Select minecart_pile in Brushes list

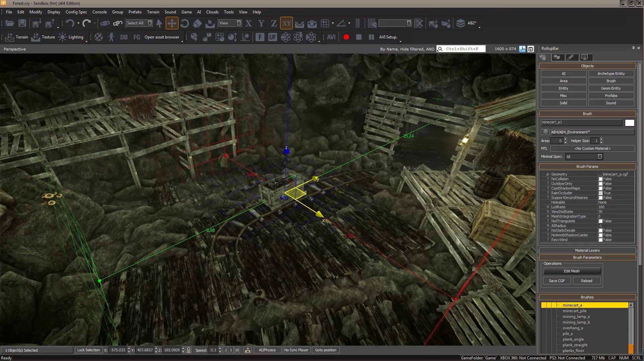[x=574, y=311]
